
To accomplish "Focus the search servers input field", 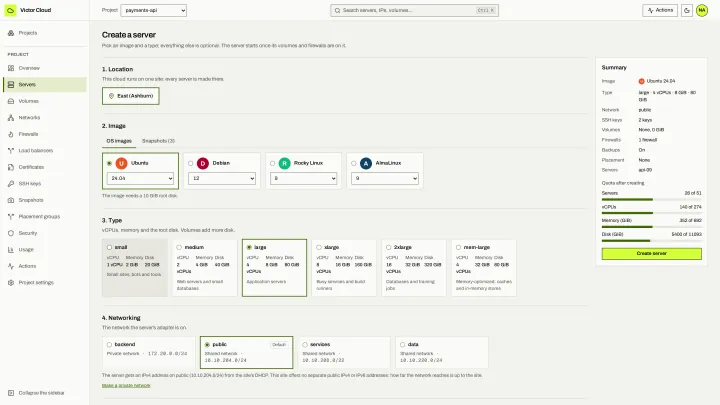I will click(x=415, y=10).
